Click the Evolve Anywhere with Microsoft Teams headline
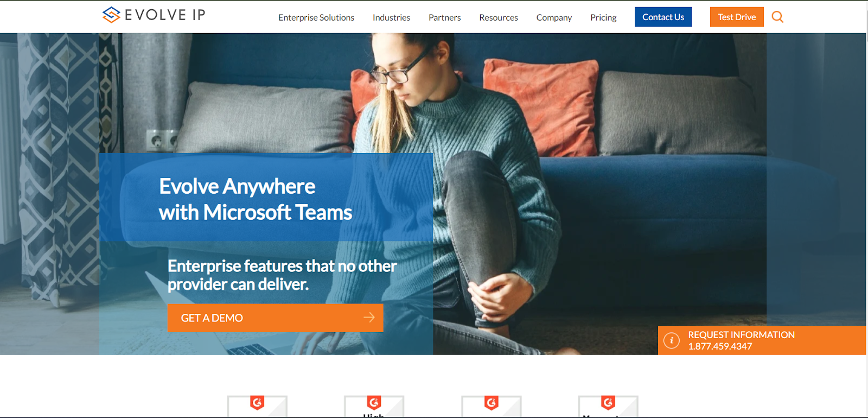The image size is (868, 418). coord(256,199)
